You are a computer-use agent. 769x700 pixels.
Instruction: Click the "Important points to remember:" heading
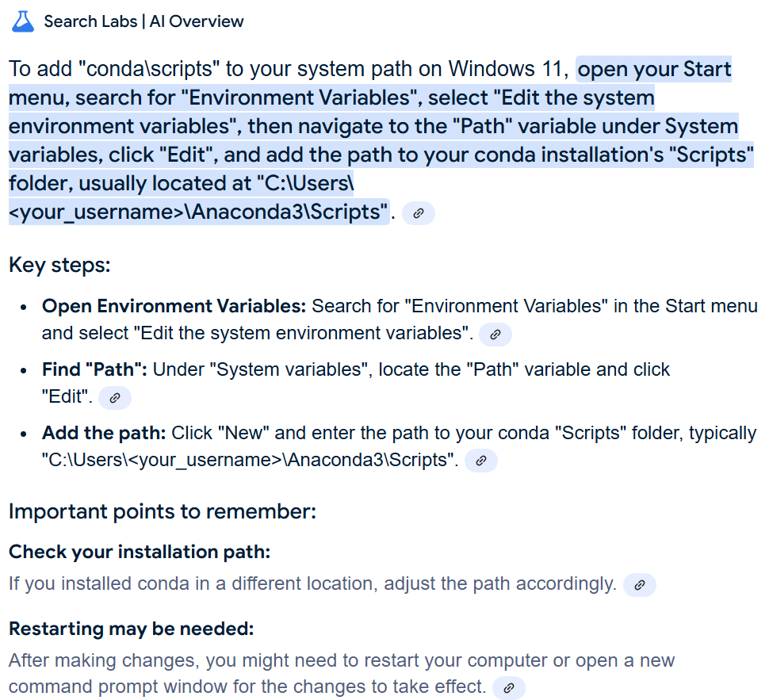pos(162,511)
